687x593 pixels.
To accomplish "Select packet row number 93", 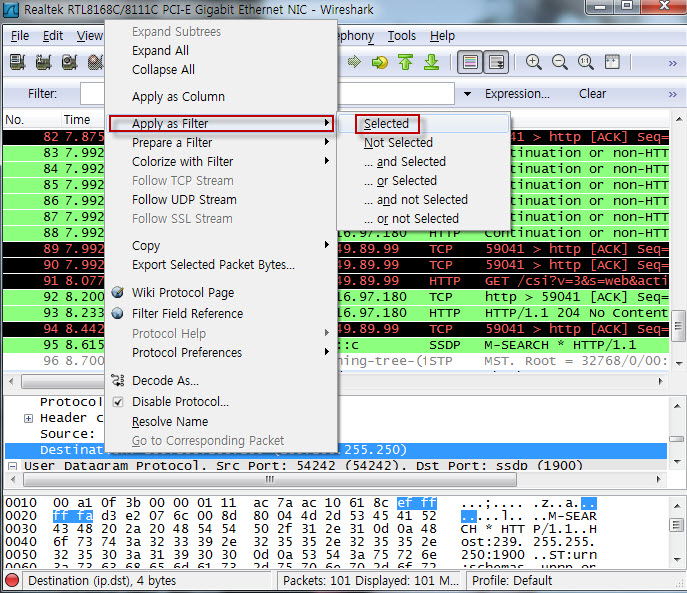I will pos(336,313).
